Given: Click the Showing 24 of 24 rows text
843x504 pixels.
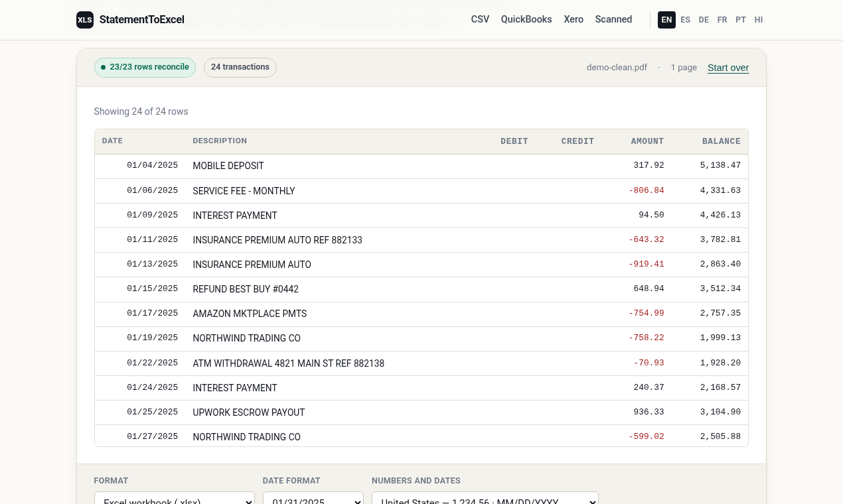Looking at the screenshot, I should click(141, 111).
